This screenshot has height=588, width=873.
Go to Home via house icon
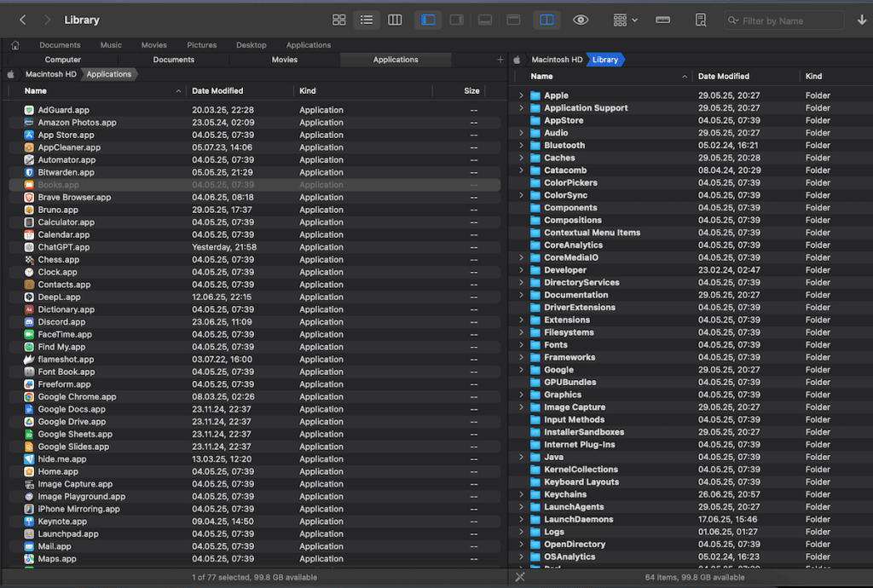(15, 45)
